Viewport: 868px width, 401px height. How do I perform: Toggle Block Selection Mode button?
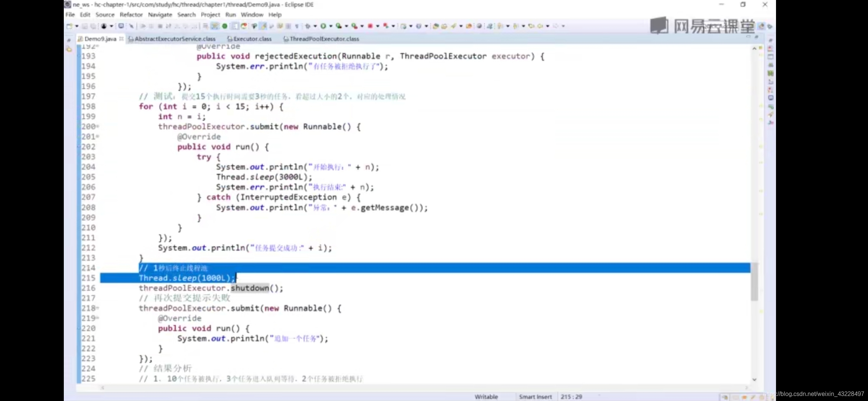(x=288, y=26)
